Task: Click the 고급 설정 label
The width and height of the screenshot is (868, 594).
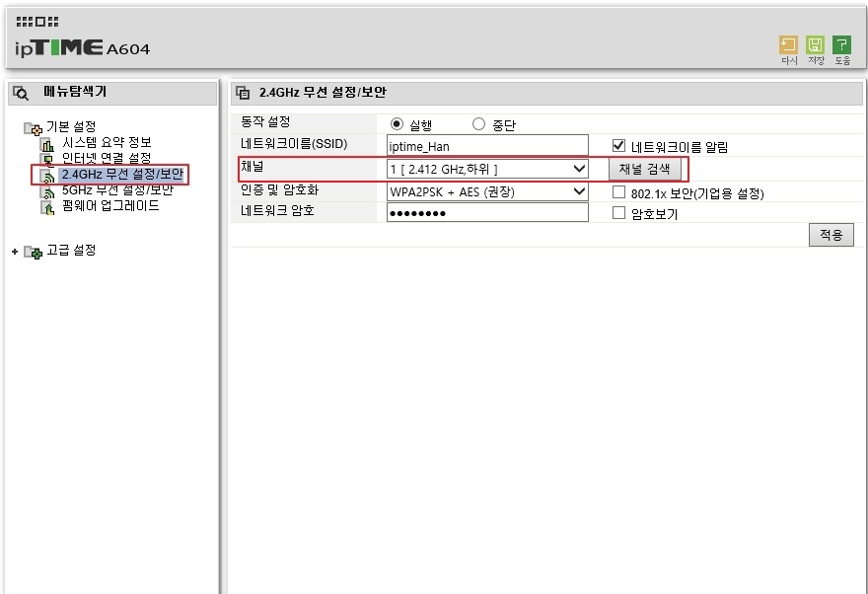Action: pyautogui.click(x=71, y=251)
